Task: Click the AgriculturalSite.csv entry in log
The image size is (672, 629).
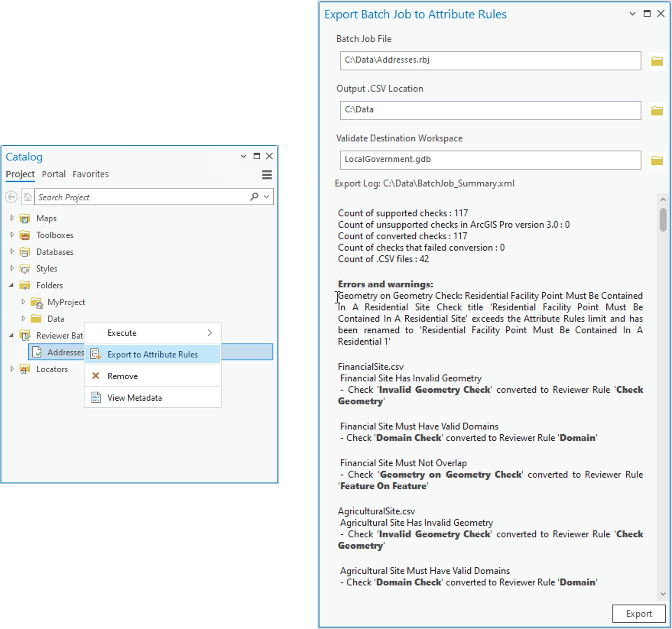Action: pyautogui.click(x=377, y=511)
